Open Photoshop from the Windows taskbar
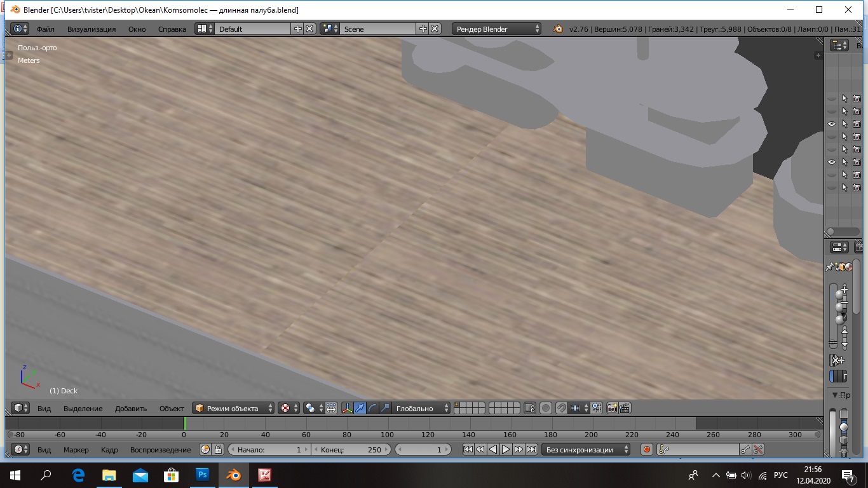868x488 pixels. (x=203, y=475)
